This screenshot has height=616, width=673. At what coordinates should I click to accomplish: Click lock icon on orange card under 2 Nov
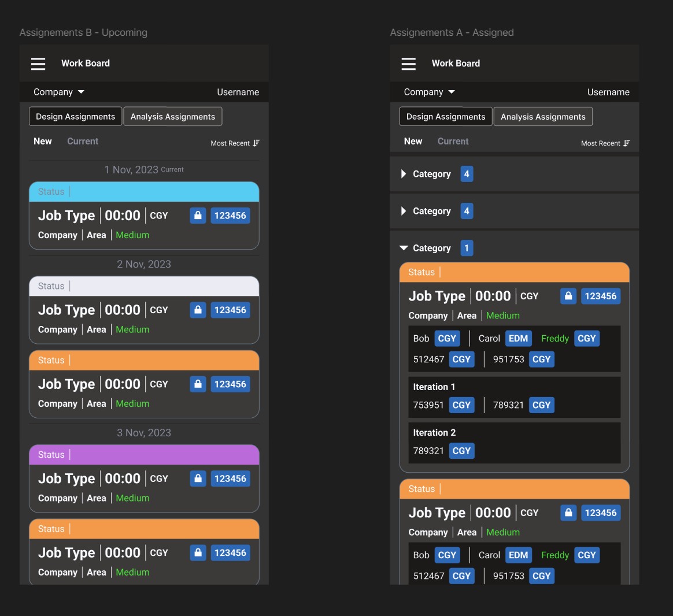[x=198, y=384]
